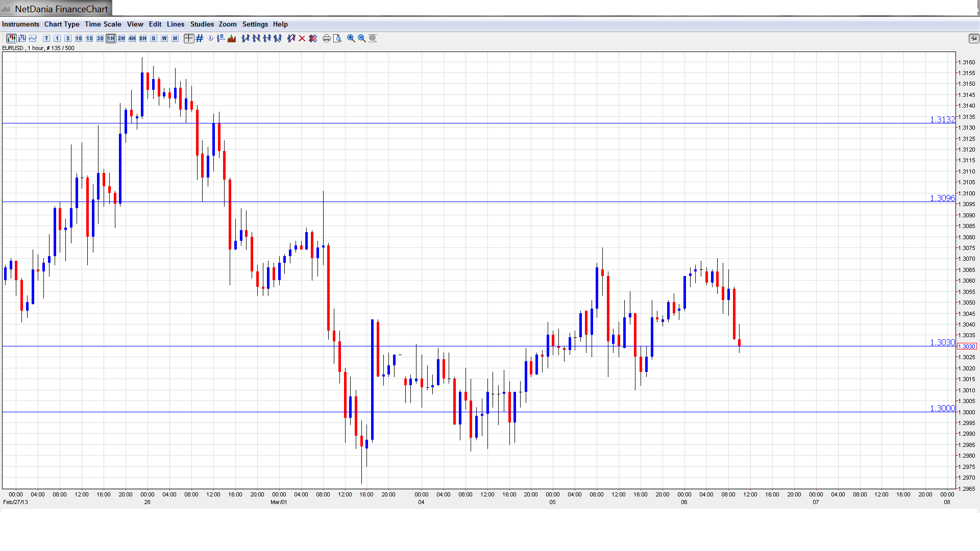Open the Instruments menu

click(20, 24)
